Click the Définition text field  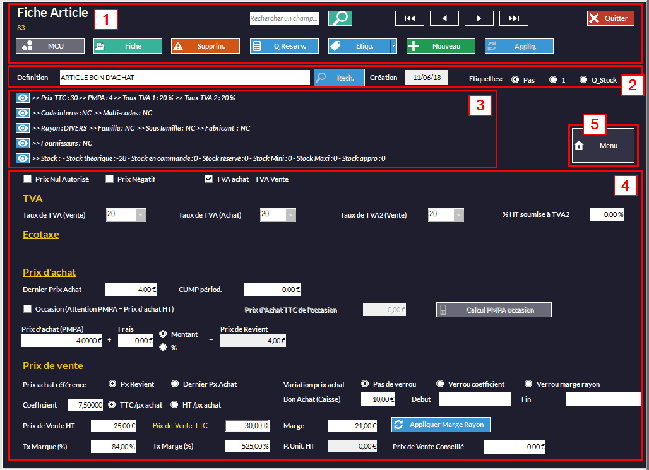(x=185, y=77)
